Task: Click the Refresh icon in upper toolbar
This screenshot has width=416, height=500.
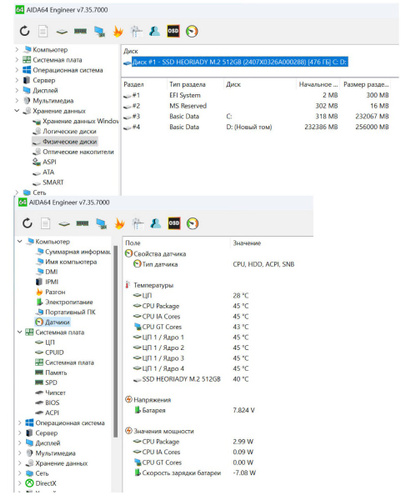Action: 24,31
